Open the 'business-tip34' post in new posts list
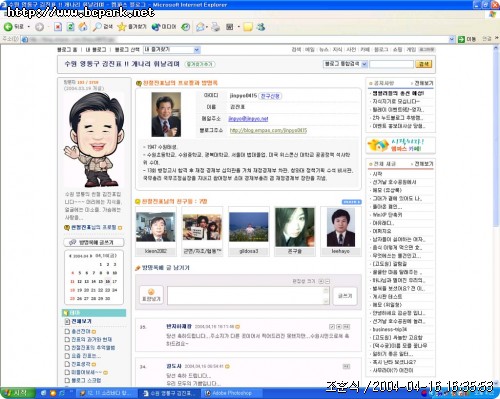 coord(389,330)
